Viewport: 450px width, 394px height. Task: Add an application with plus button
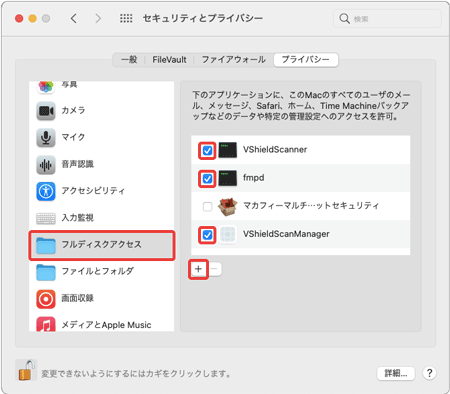point(198,269)
